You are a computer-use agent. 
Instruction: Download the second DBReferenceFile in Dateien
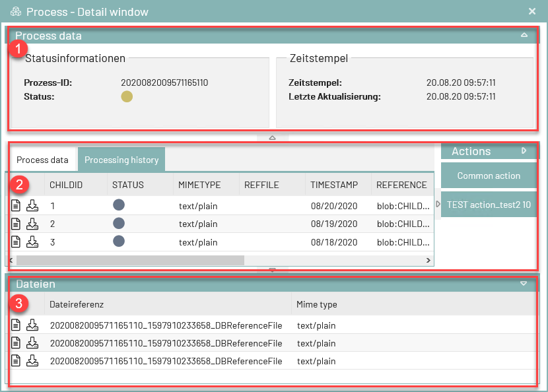point(32,343)
